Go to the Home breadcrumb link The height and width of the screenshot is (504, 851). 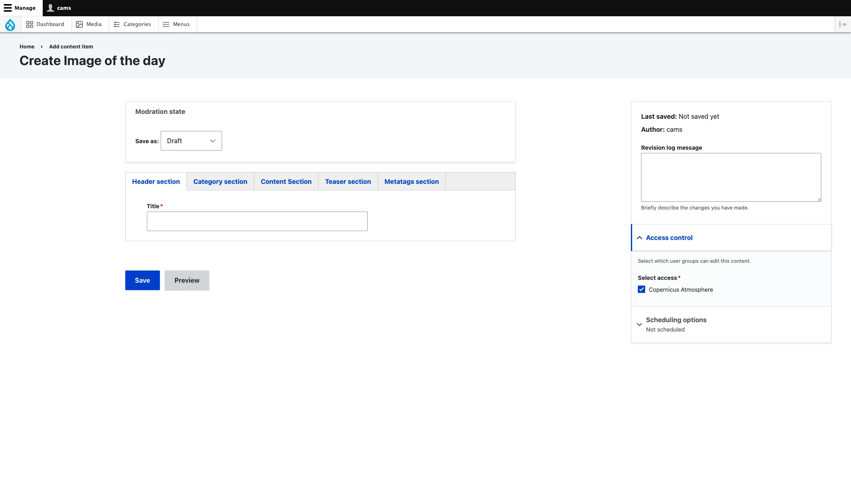click(27, 46)
